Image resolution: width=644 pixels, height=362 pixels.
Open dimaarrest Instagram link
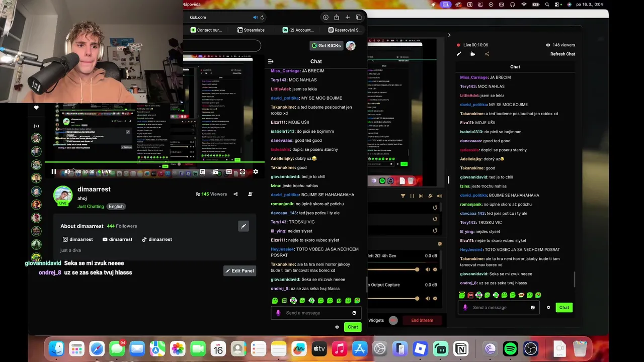pyautogui.click(x=77, y=239)
